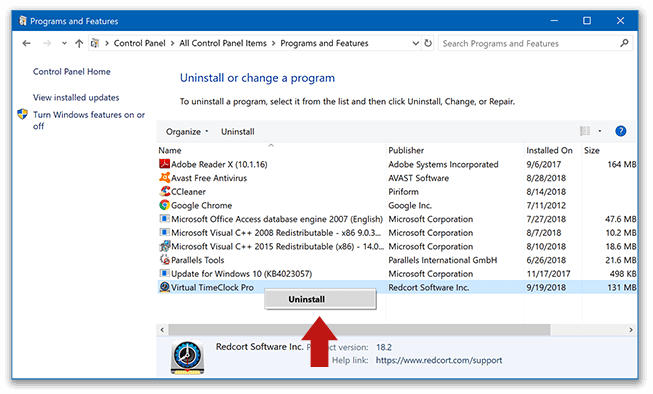Sort by Size column header

point(592,150)
